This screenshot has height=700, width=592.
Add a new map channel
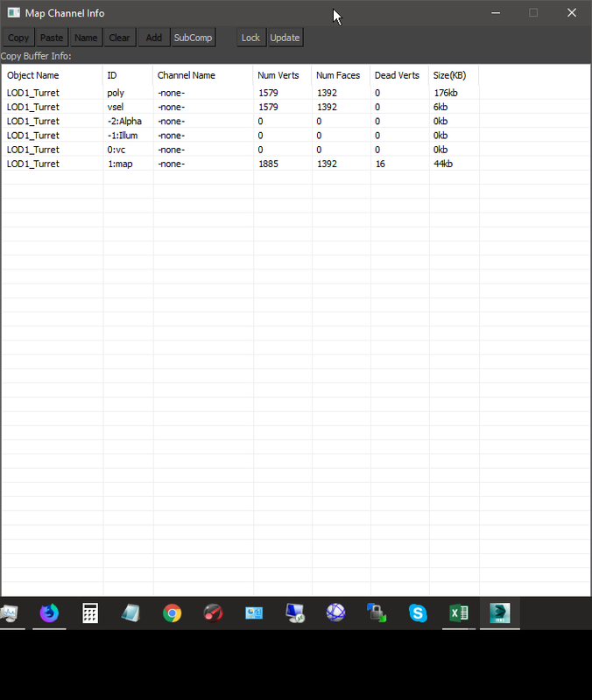tap(154, 38)
